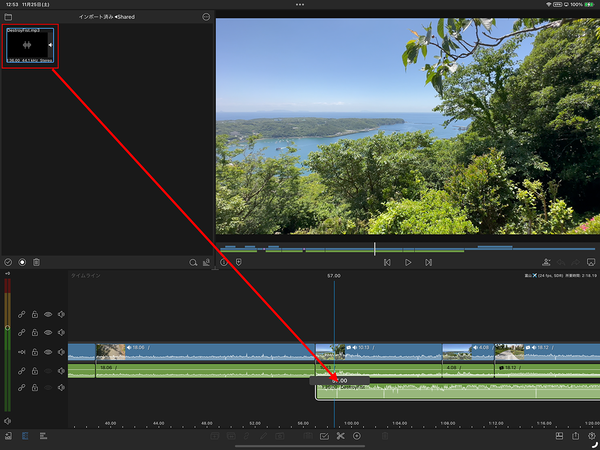
Task: Toggle the blue track headers view icon
Action: click(x=25, y=436)
